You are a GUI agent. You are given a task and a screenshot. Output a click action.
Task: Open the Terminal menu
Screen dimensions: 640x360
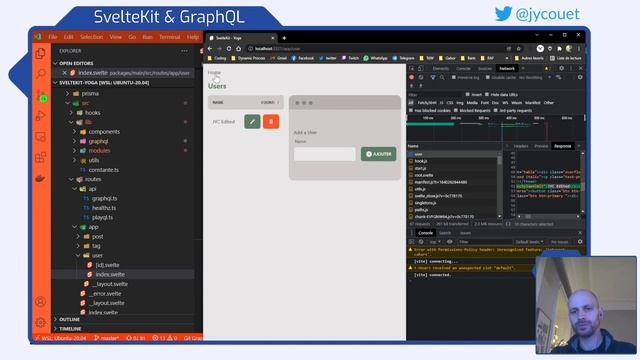tap(170, 37)
